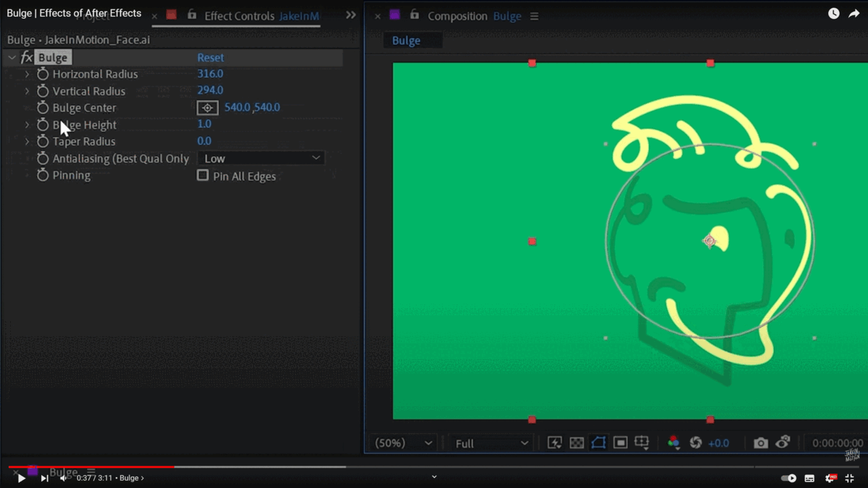Click Reset to restore Bulge defaults
Screen dimensions: 868x488
pos(210,56)
